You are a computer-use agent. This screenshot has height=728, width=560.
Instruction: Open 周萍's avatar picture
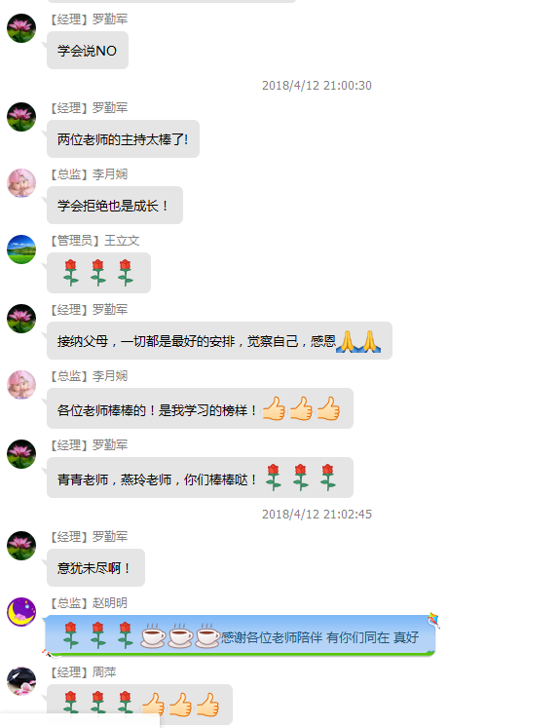tap(21, 681)
